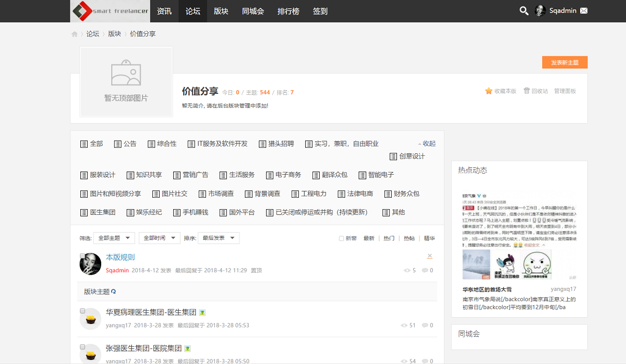Expand the 全部时间 dropdown
Viewport: 626px width, 364px height.
[x=160, y=238]
